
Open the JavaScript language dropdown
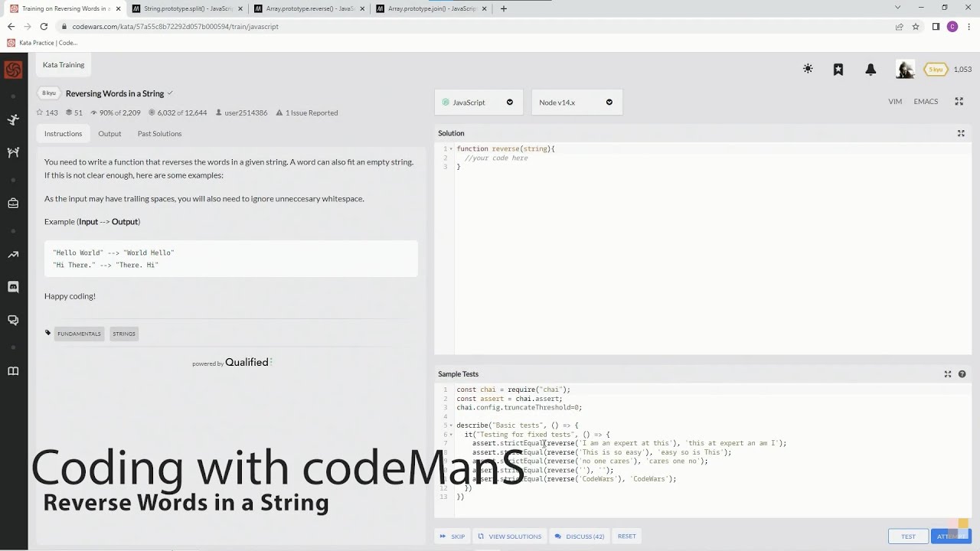click(479, 102)
